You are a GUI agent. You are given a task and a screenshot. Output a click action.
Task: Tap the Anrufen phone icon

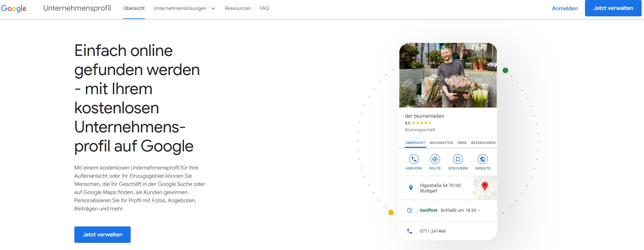(x=414, y=159)
